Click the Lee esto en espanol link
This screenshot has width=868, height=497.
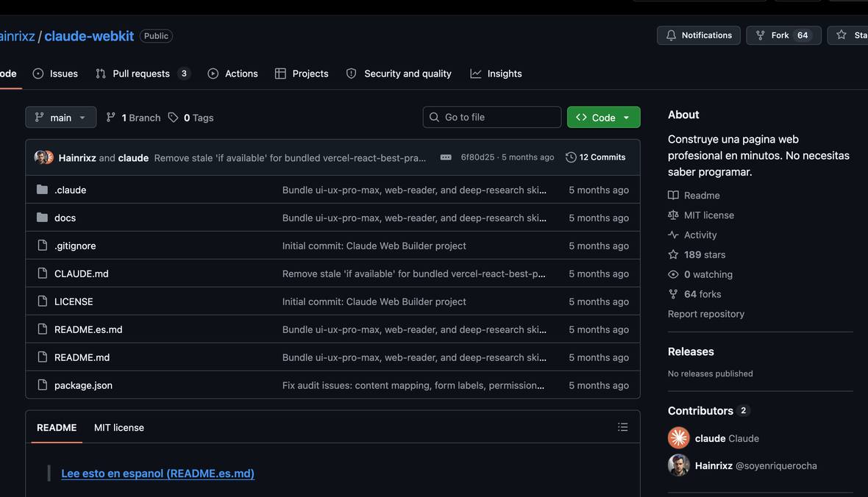pos(157,473)
